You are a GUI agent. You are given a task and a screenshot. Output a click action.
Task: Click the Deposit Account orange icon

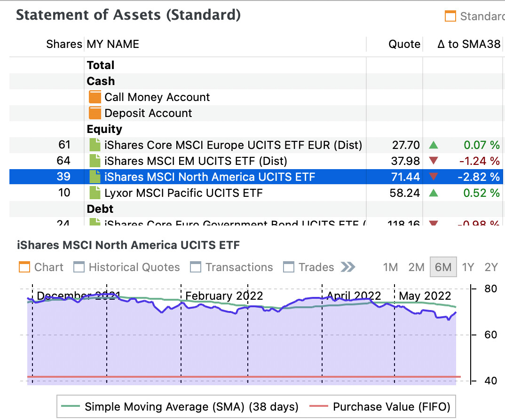[95, 113]
